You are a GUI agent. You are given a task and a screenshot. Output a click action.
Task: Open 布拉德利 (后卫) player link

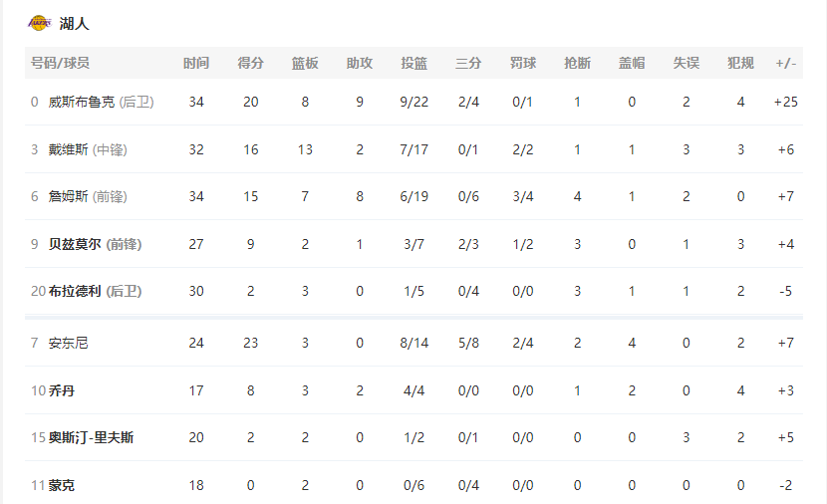tap(95, 291)
